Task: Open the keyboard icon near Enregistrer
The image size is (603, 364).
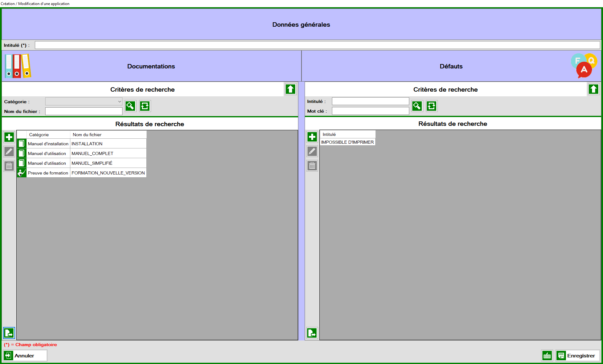Action: (547, 356)
